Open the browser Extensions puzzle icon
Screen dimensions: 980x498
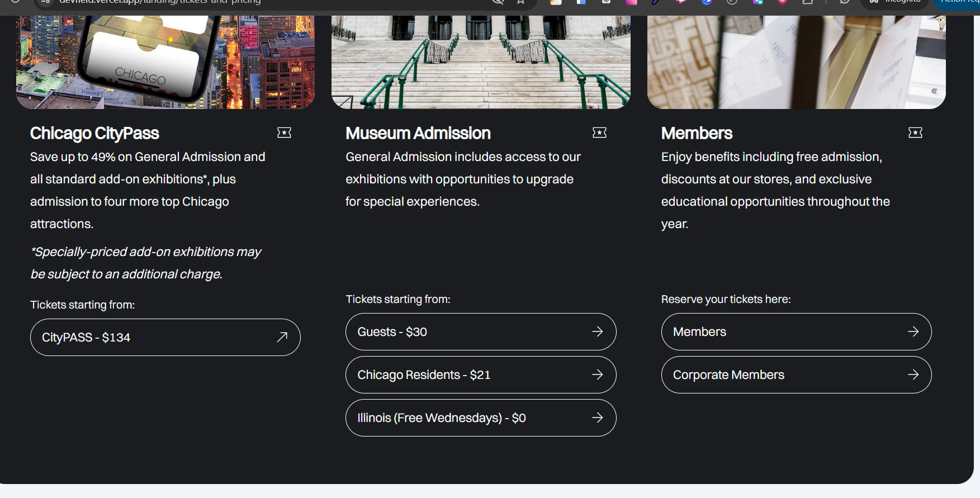(808, 2)
